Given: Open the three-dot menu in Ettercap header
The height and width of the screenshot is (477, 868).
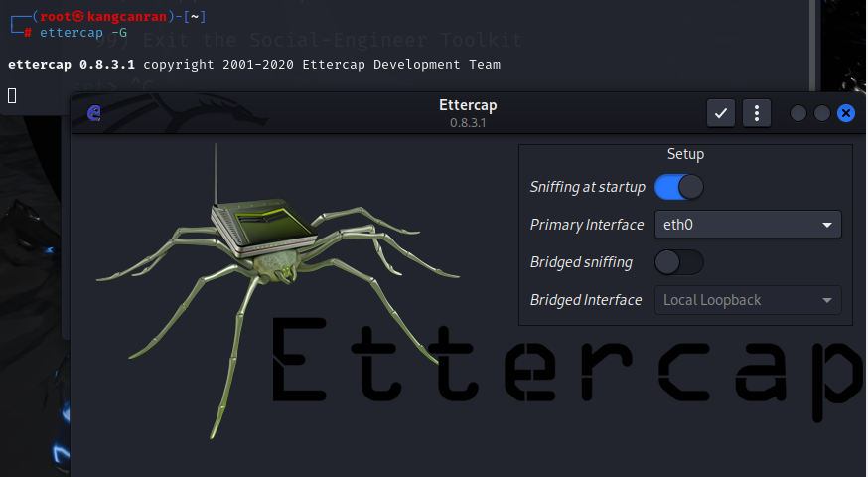Looking at the screenshot, I should (756, 113).
